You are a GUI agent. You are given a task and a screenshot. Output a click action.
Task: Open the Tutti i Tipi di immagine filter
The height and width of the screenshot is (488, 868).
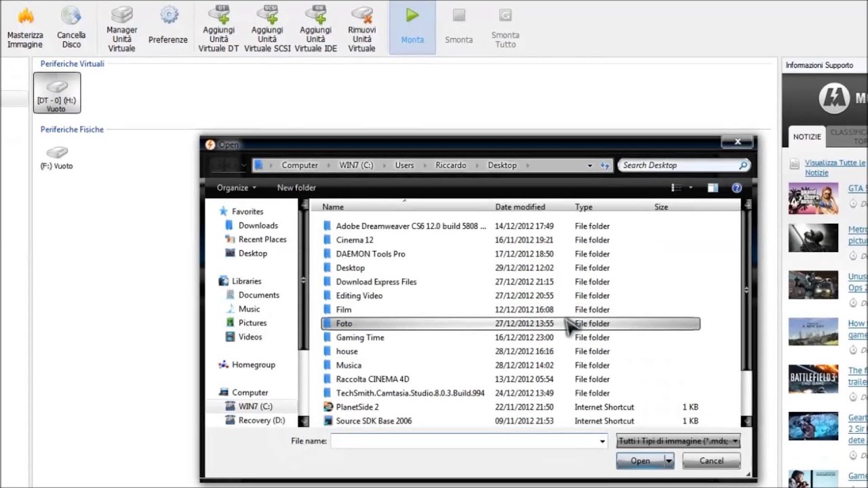tap(678, 441)
